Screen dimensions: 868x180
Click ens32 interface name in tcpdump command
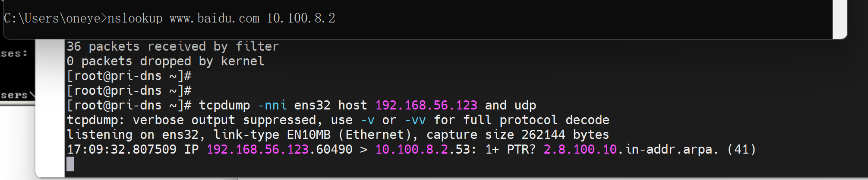click(312, 106)
